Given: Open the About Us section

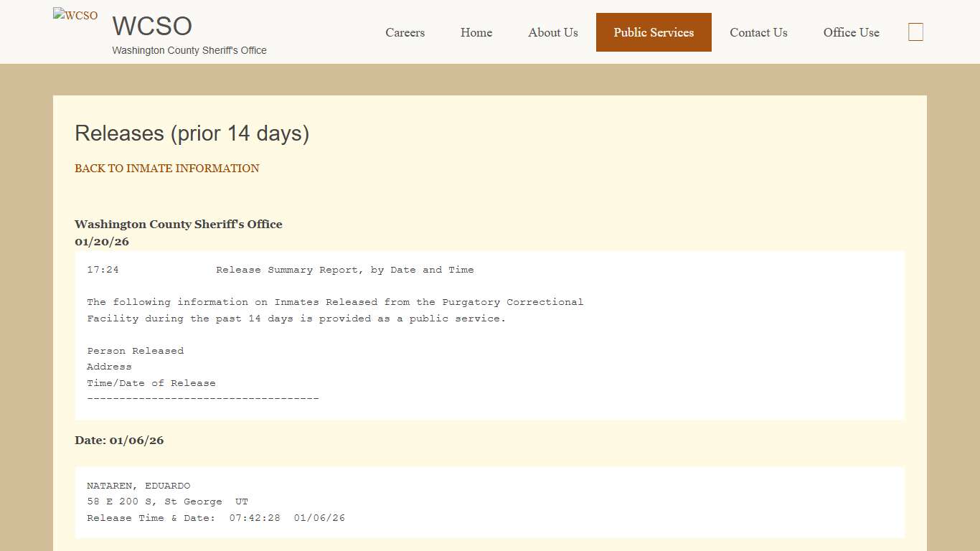Looking at the screenshot, I should pyautogui.click(x=552, y=32).
